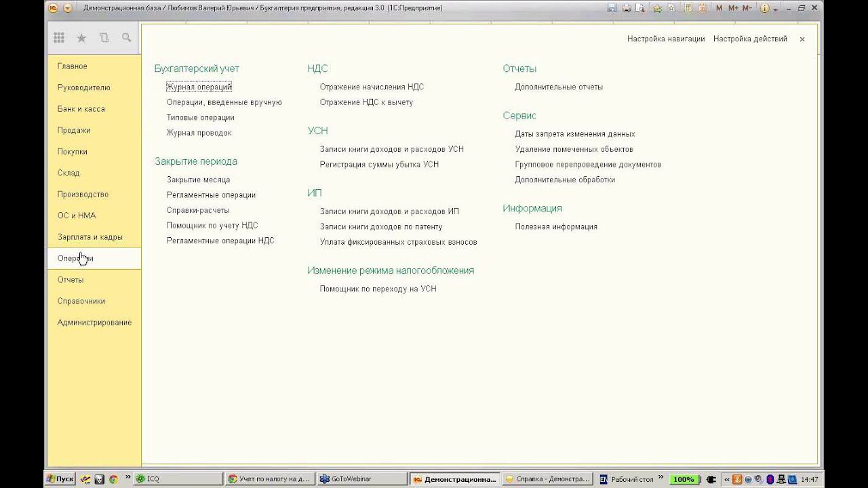Switch to GoToWebinar taskbar button

pyautogui.click(x=361, y=479)
